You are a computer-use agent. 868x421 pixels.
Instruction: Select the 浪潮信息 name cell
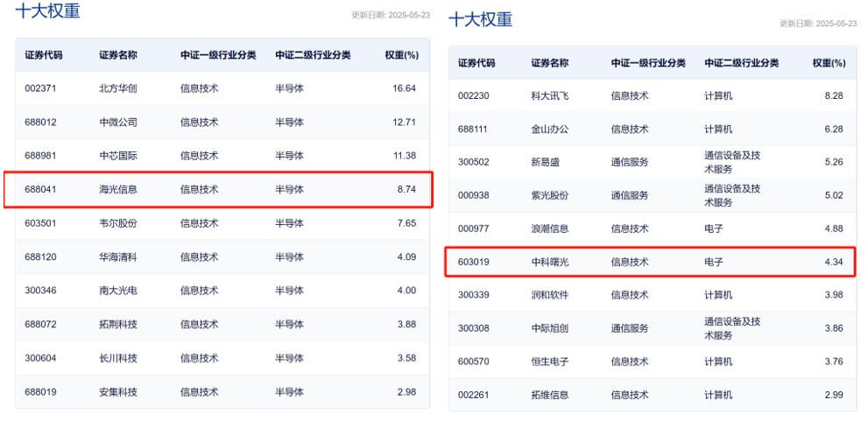(550, 228)
